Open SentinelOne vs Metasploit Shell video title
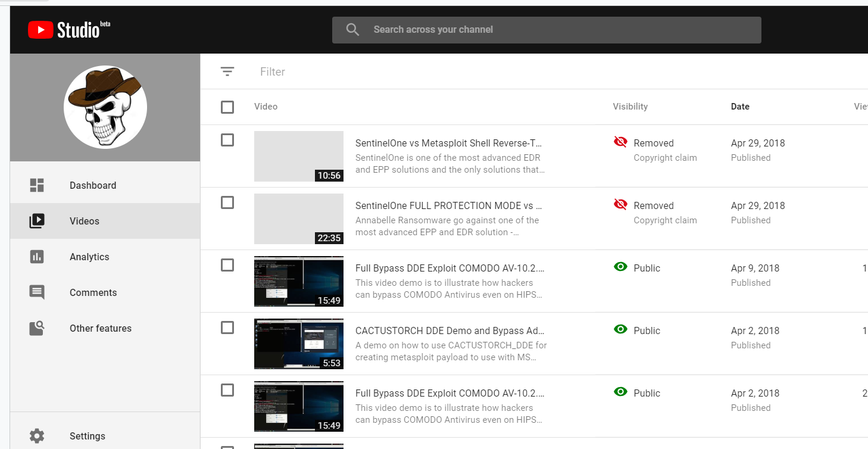This screenshot has height=449, width=868. pyautogui.click(x=449, y=143)
